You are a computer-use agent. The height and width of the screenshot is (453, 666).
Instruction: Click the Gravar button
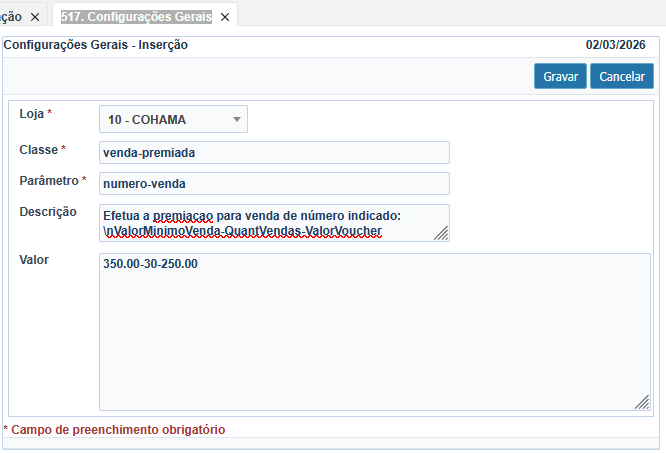[560, 76]
